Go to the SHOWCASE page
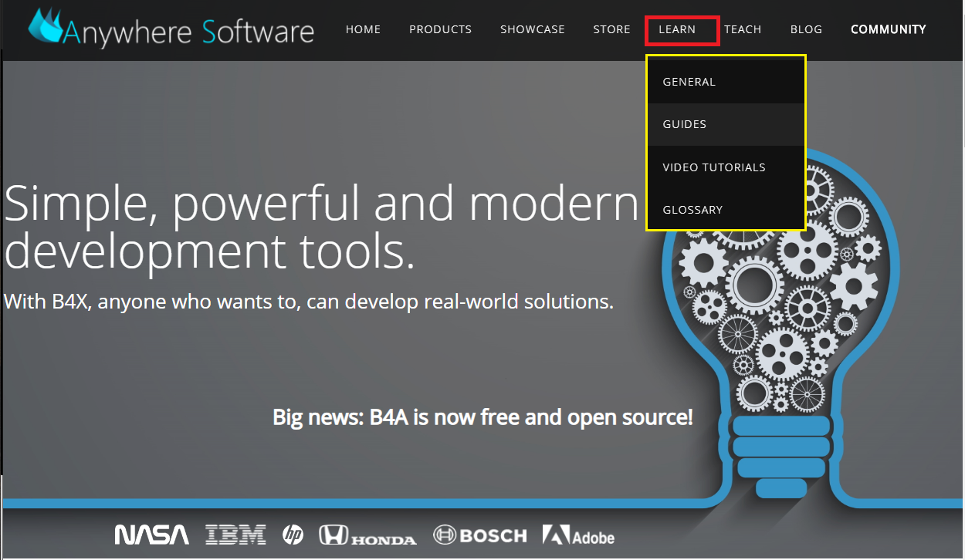Image resolution: width=965 pixels, height=560 pixels. (x=533, y=29)
